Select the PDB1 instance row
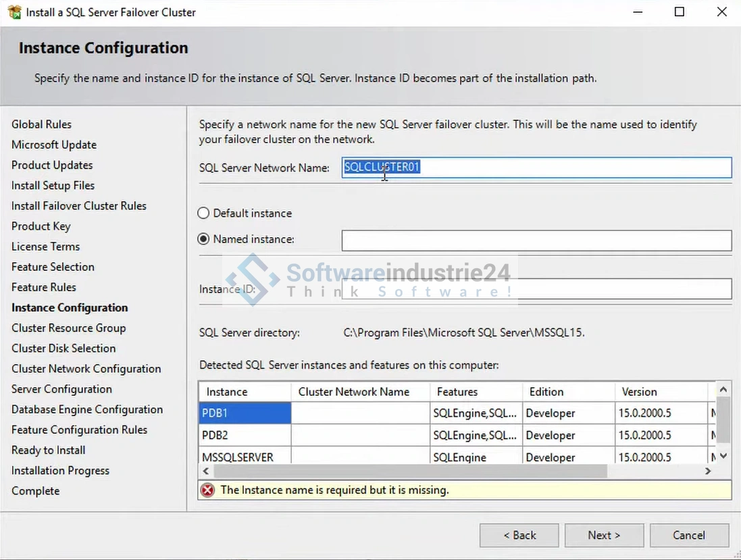 [245, 413]
